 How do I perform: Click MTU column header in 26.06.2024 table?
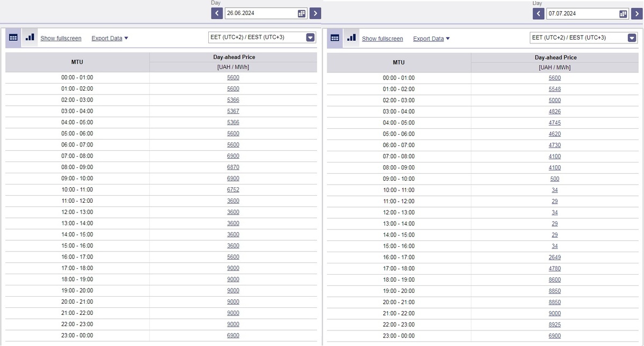(x=77, y=62)
